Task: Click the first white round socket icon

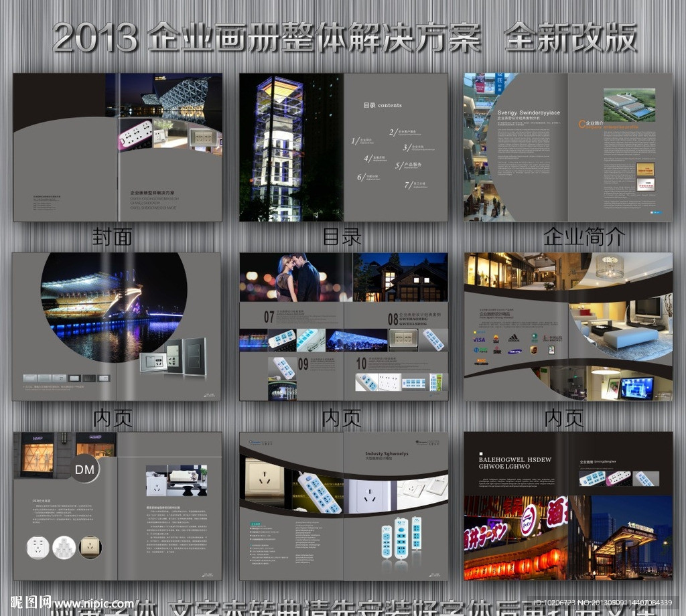Action: coord(38,547)
